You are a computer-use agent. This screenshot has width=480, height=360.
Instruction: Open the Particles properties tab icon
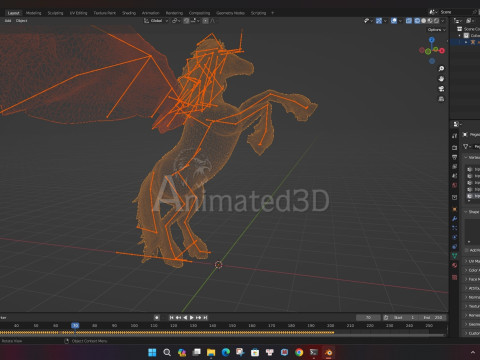click(455, 228)
